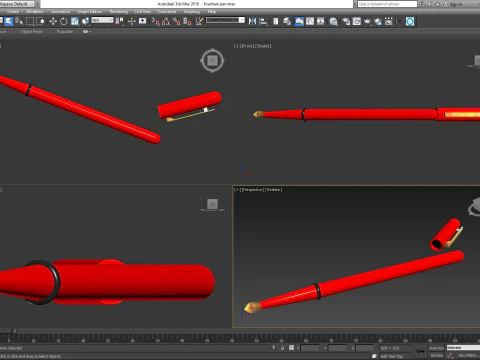480x360 pixels.
Task: Open the Create menu
Action: [x=13, y=12]
